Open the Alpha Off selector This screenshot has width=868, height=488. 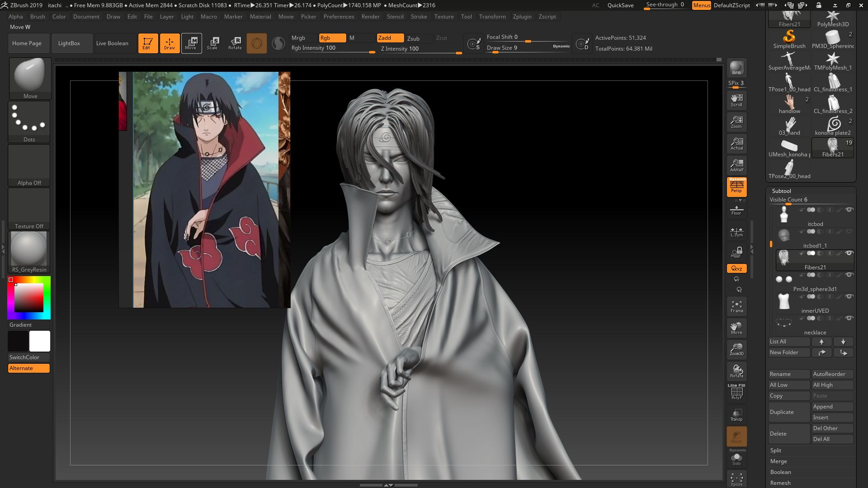[29, 165]
